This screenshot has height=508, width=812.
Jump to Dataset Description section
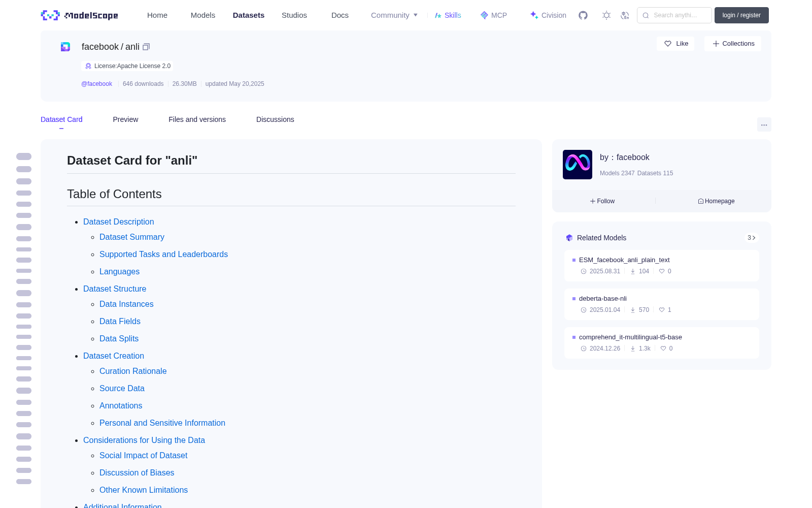118,222
